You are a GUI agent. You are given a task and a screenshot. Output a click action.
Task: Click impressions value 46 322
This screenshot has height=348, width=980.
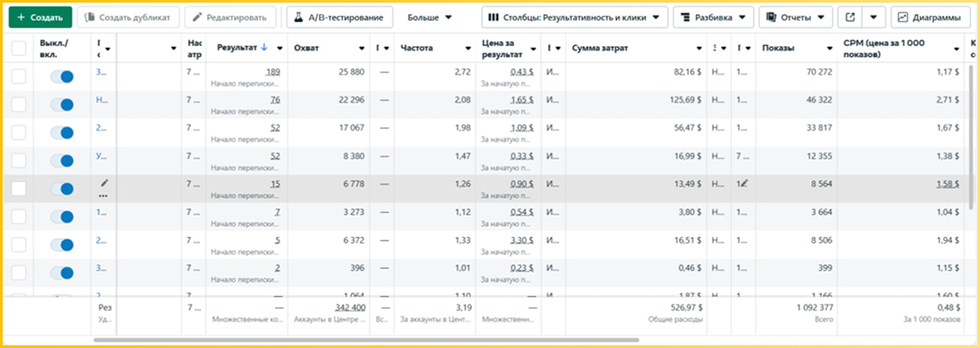pyautogui.click(x=819, y=100)
